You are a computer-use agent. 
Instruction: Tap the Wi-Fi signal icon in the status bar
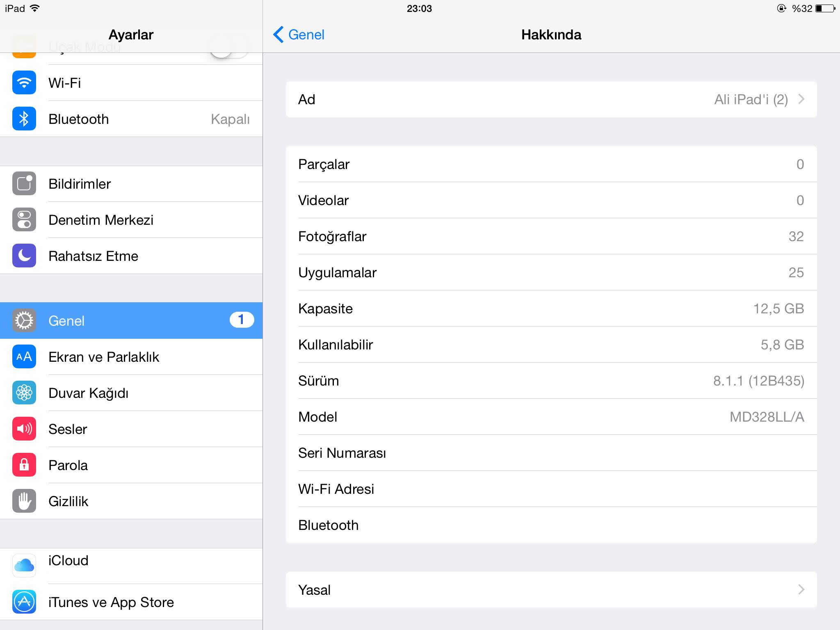point(35,8)
